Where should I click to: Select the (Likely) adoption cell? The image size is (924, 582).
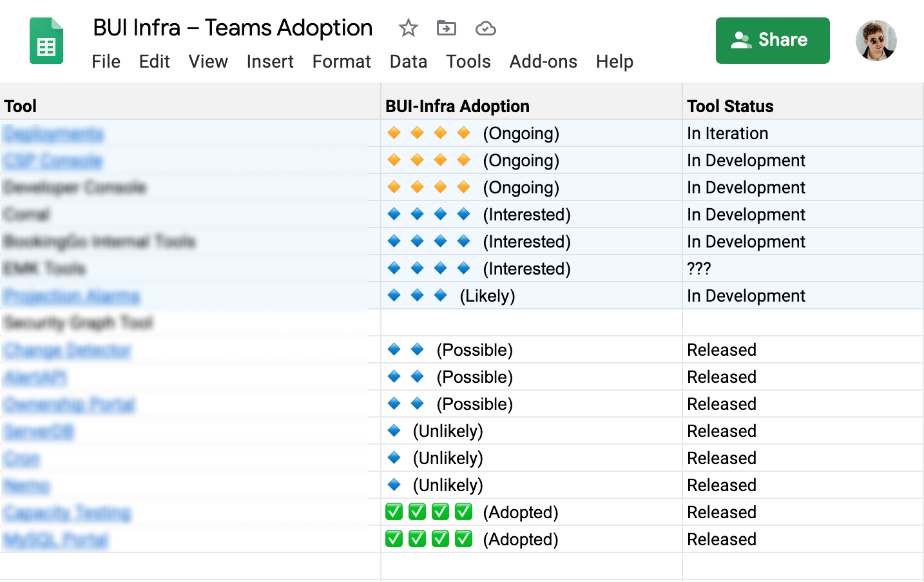click(531, 296)
